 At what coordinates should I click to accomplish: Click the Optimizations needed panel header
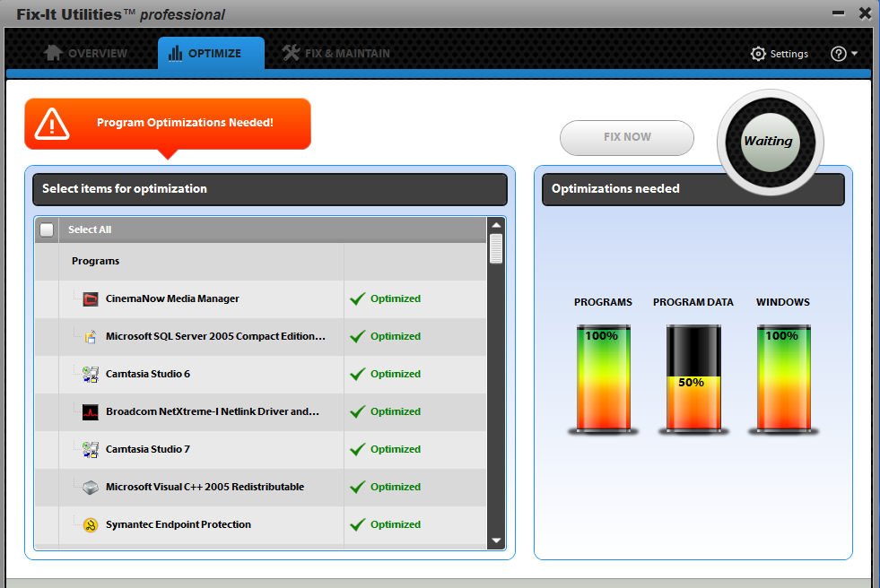[693, 189]
